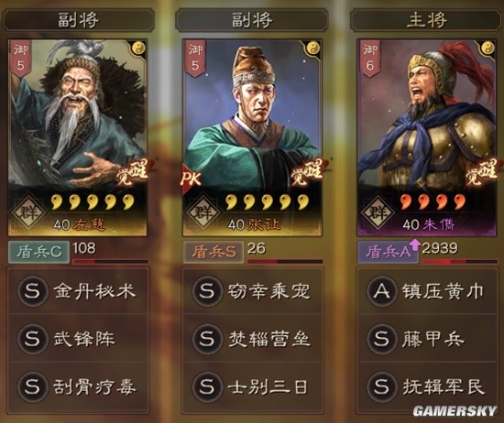Click the 群 faction badge on 朱儁's card
The width and height of the screenshot is (504, 423).
click(378, 212)
